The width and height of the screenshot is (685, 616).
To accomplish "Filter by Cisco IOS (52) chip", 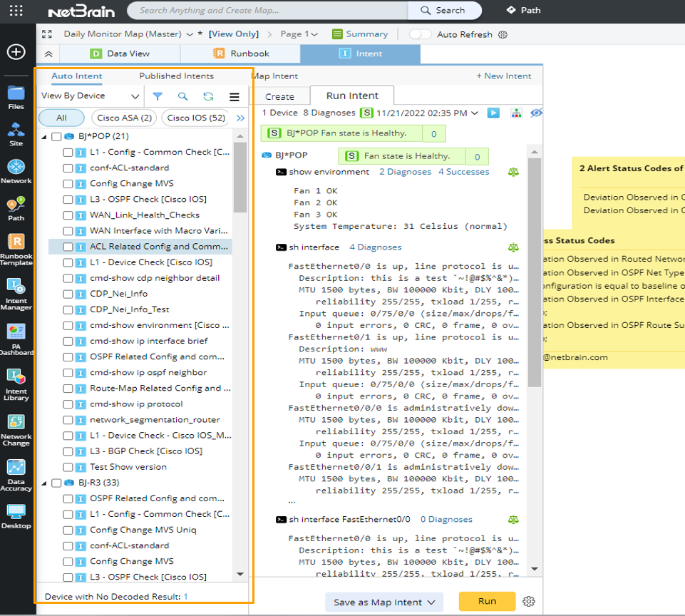I will coord(196,118).
